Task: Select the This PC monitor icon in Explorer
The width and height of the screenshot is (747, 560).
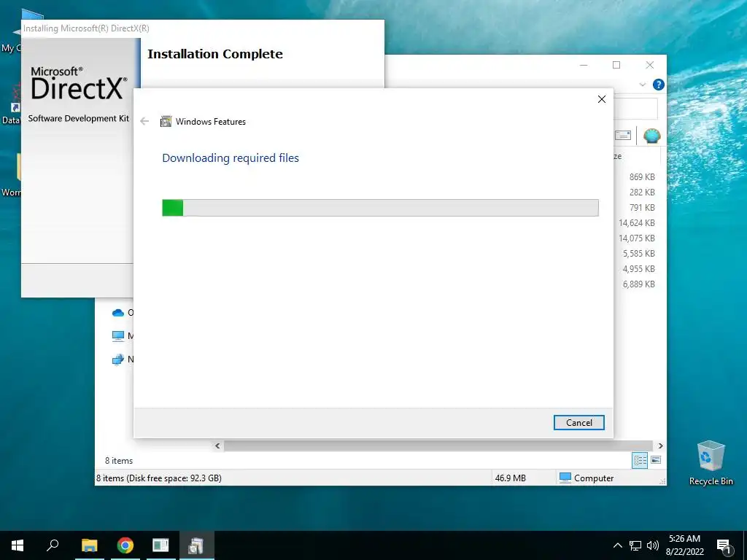Action: [x=117, y=336]
